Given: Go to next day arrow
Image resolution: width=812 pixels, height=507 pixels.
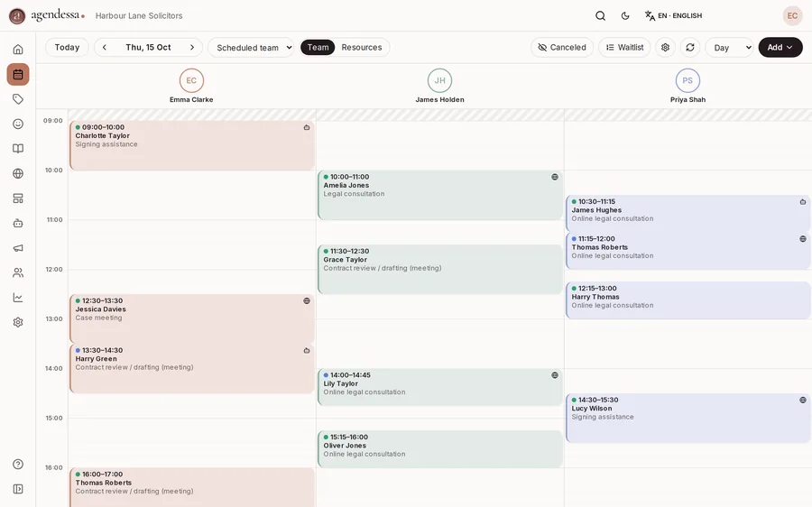Looking at the screenshot, I should click(192, 47).
